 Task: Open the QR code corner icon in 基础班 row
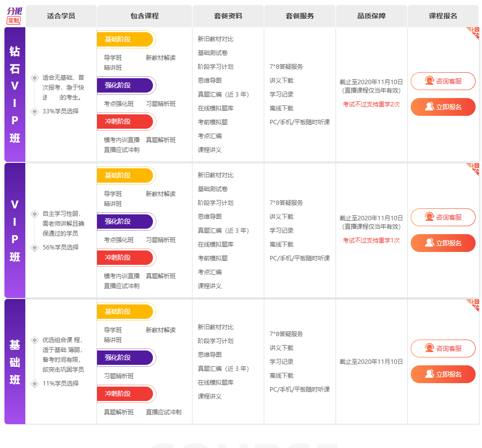(474, 305)
